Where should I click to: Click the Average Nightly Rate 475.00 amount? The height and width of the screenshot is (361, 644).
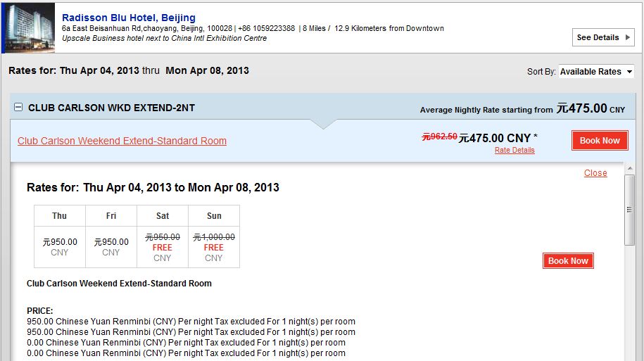(581, 108)
